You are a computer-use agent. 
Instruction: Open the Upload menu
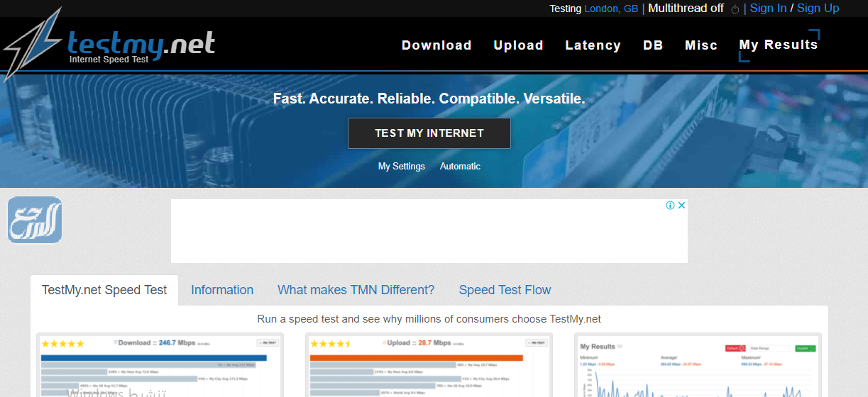519,45
